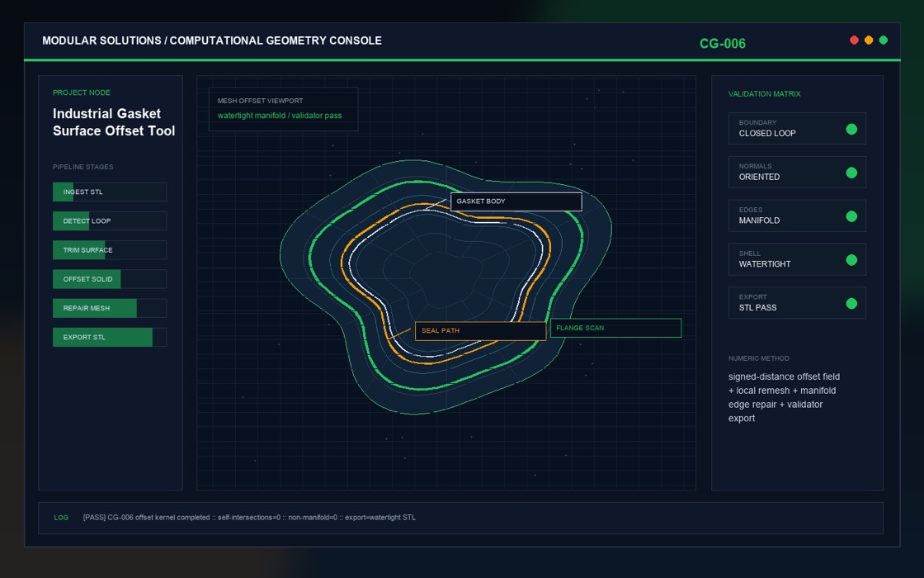Click the EXPORT STL PASS validation row
The width and height of the screenshot is (924, 578).
[x=797, y=303]
